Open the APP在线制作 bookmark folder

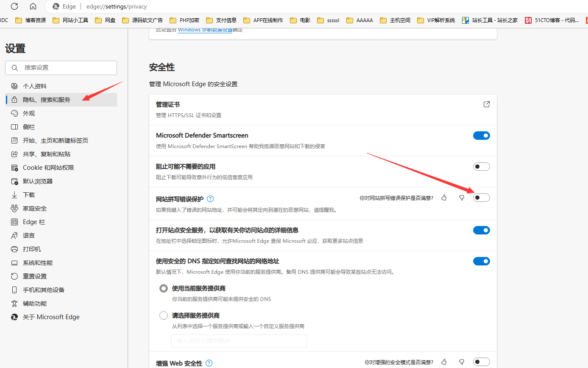[x=263, y=20]
